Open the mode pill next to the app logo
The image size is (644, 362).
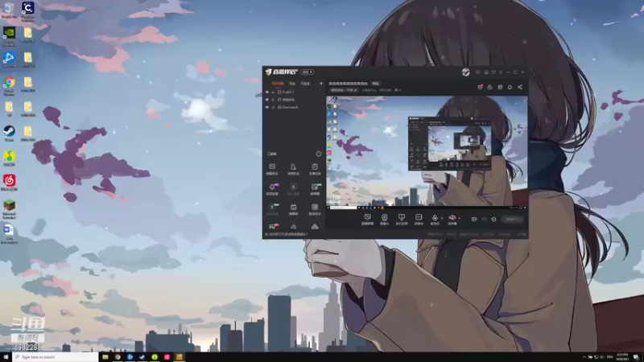(x=308, y=72)
